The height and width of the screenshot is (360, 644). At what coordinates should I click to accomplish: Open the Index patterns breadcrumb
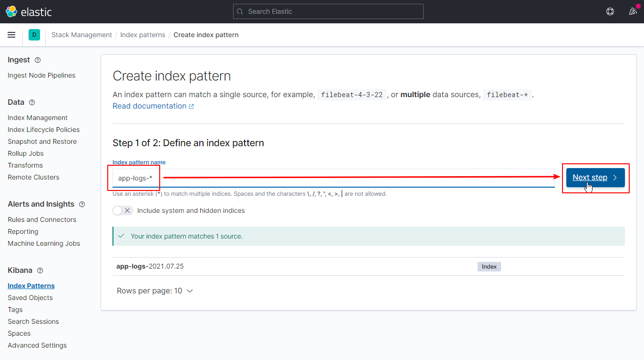[x=143, y=35]
